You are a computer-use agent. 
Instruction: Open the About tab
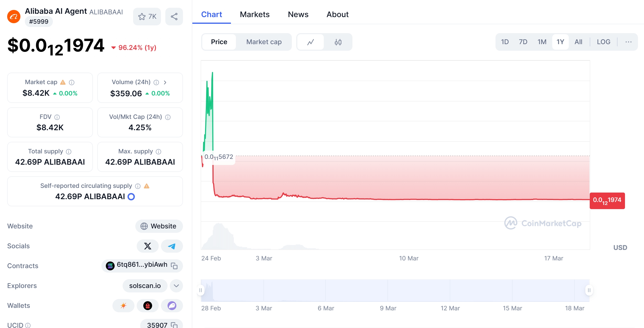[x=338, y=14]
